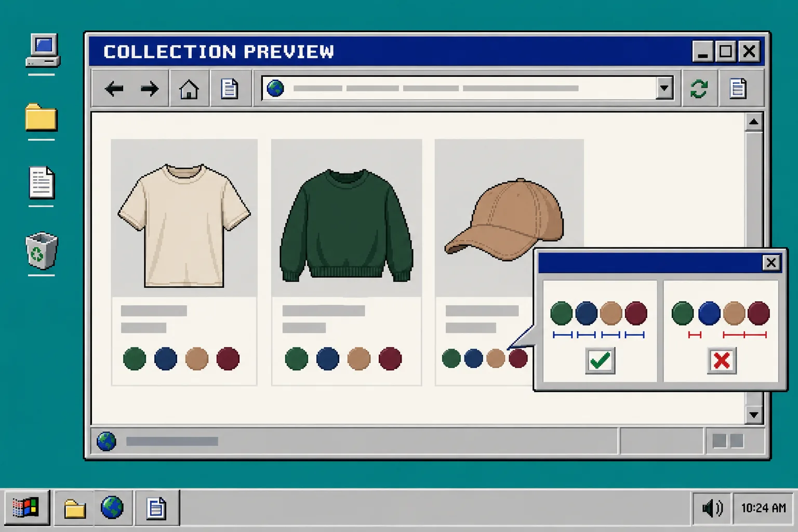The height and width of the screenshot is (532, 798).
Task: Click the globe icon in address bar
Action: click(x=275, y=88)
